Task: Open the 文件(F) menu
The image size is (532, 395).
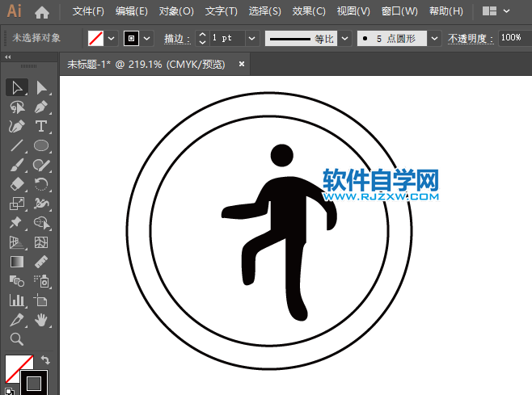Action: (x=88, y=11)
